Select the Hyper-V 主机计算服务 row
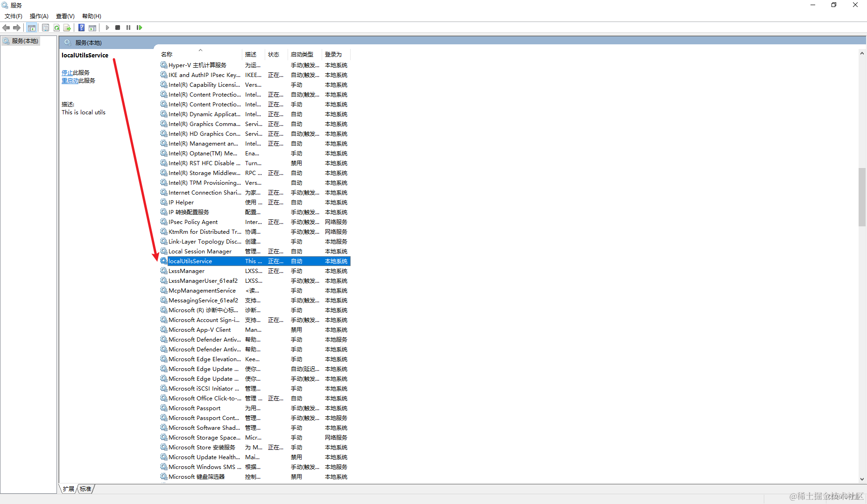The width and height of the screenshot is (867, 504). [x=255, y=65]
